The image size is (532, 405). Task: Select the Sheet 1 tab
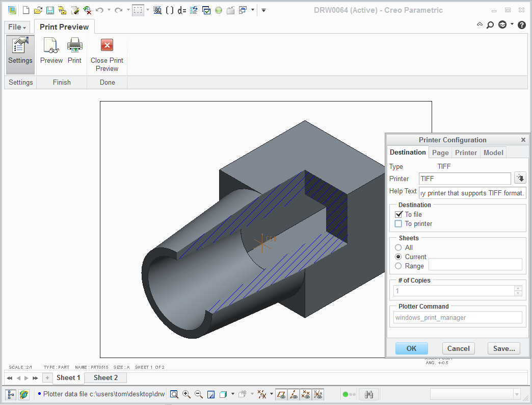[x=68, y=377]
